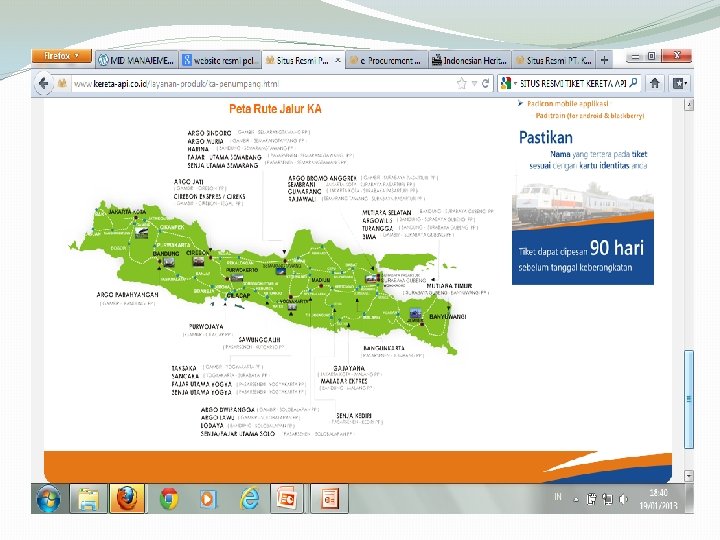The height and width of the screenshot is (540, 720).
Task: Open a new browser tab
Action: coord(604,60)
